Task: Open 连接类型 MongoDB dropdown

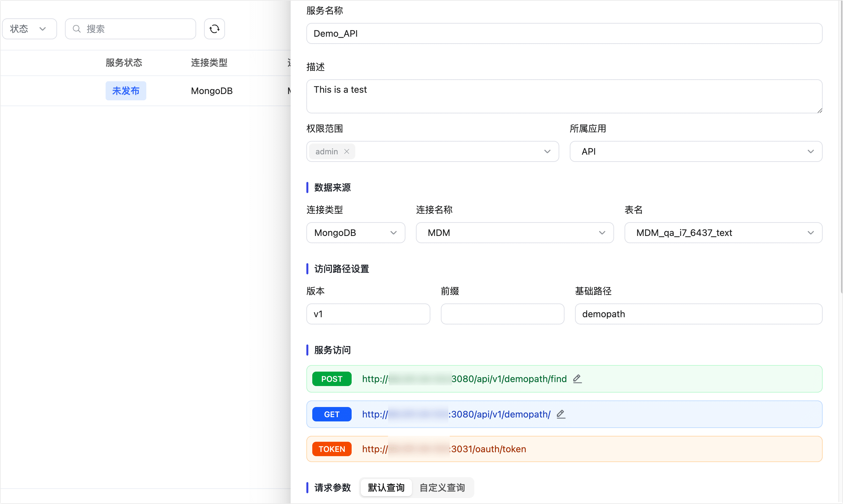Action: point(355,233)
